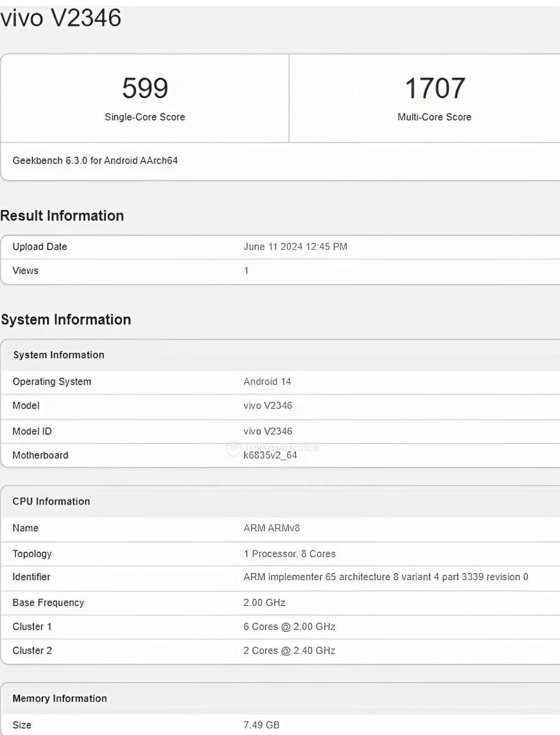Click the 'System Information' table header
The image size is (560, 735).
(59, 355)
